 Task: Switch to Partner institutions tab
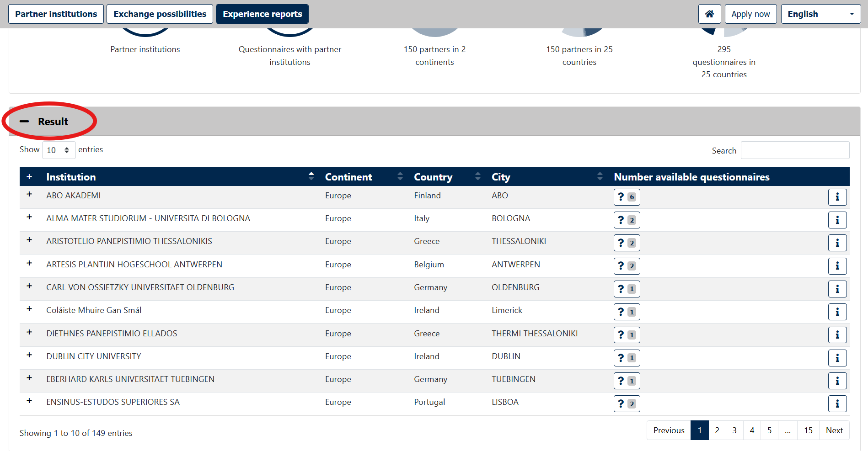(56, 14)
